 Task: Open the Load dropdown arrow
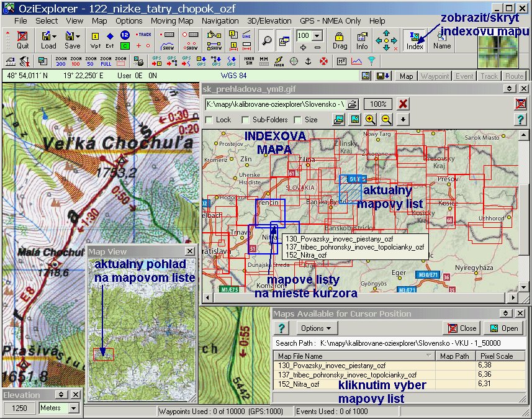54,36
